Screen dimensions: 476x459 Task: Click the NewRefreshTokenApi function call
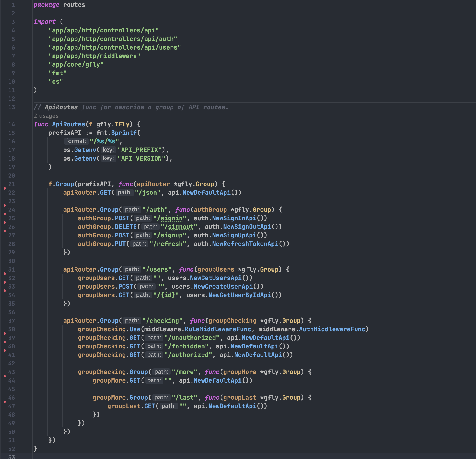point(245,244)
